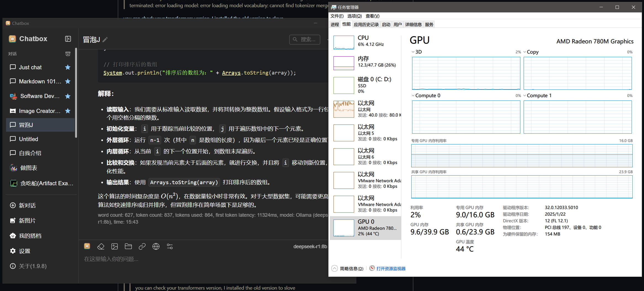This screenshot has height=291, width=644.
Task: Open the 做图表 conversation icon
Action: pos(13,168)
